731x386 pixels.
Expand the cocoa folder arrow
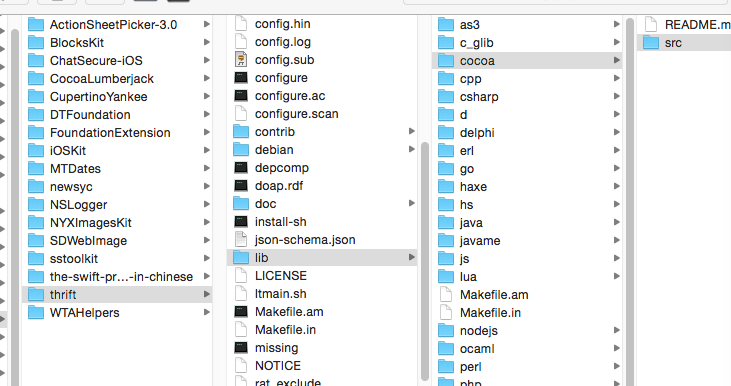click(616, 60)
